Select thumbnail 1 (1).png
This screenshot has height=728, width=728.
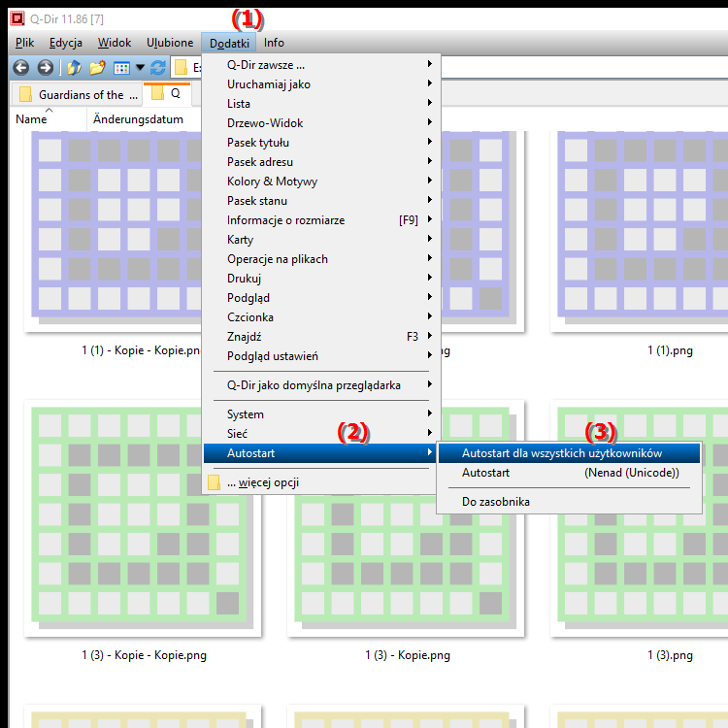click(x=639, y=231)
